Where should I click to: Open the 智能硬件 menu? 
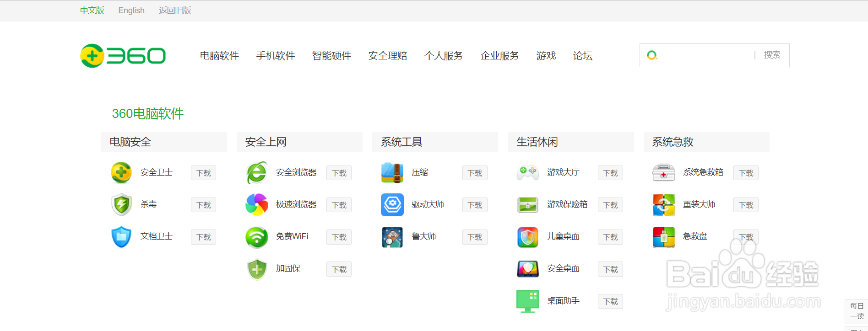tap(331, 56)
